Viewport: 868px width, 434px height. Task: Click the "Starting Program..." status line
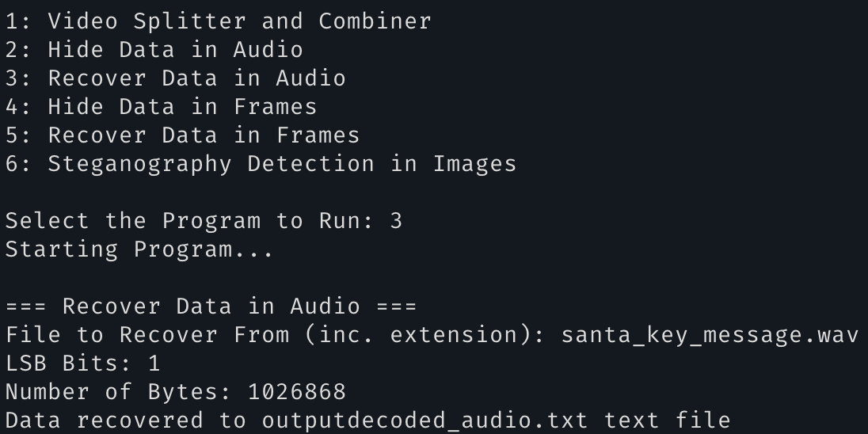(139, 249)
